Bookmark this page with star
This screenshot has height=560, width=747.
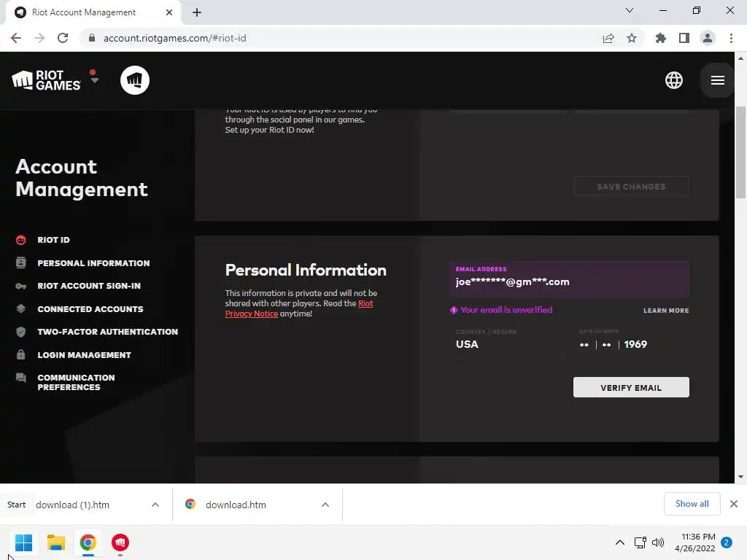[x=631, y=38]
